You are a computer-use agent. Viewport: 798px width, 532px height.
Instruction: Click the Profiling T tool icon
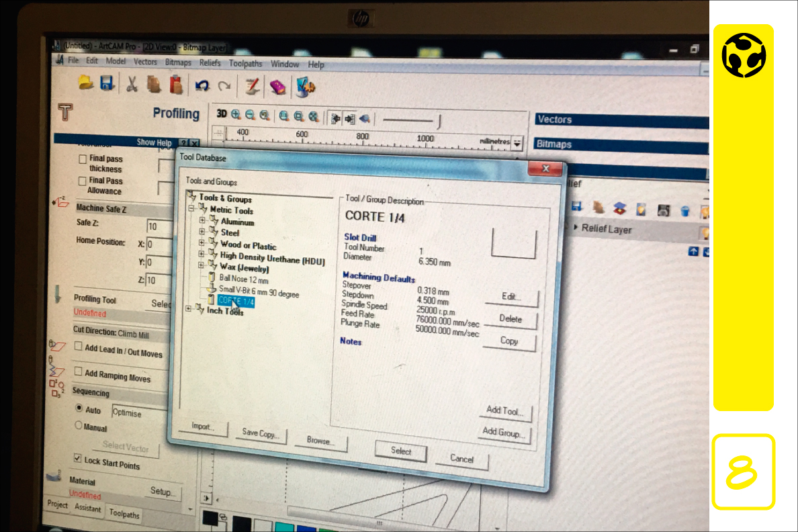tap(65, 112)
